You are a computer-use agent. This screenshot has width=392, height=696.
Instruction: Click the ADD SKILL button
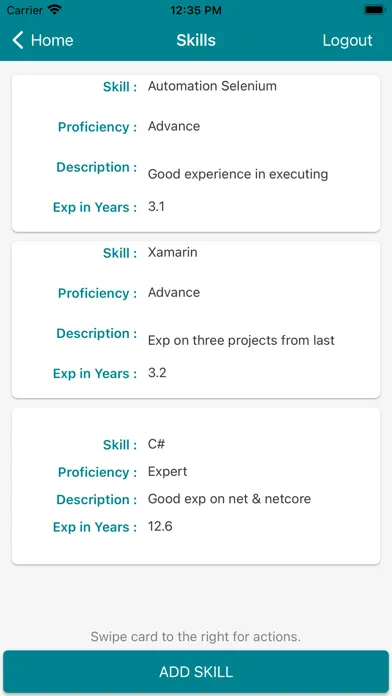tap(196, 671)
